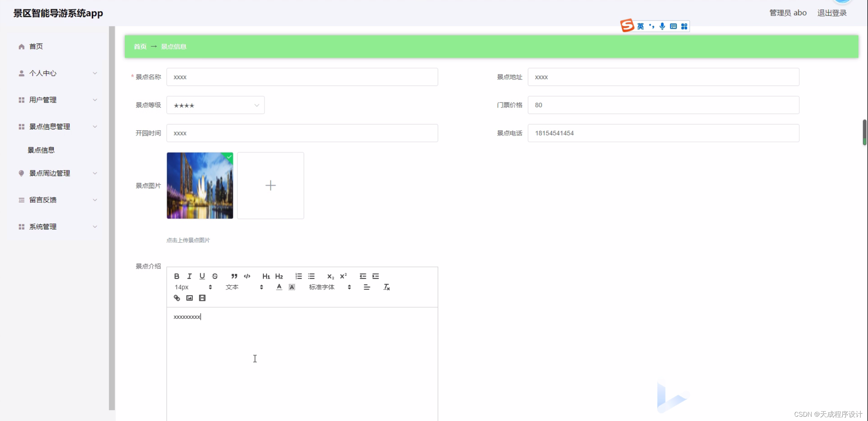Open the code view icon in editor
868x421 pixels.
[x=247, y=276]
